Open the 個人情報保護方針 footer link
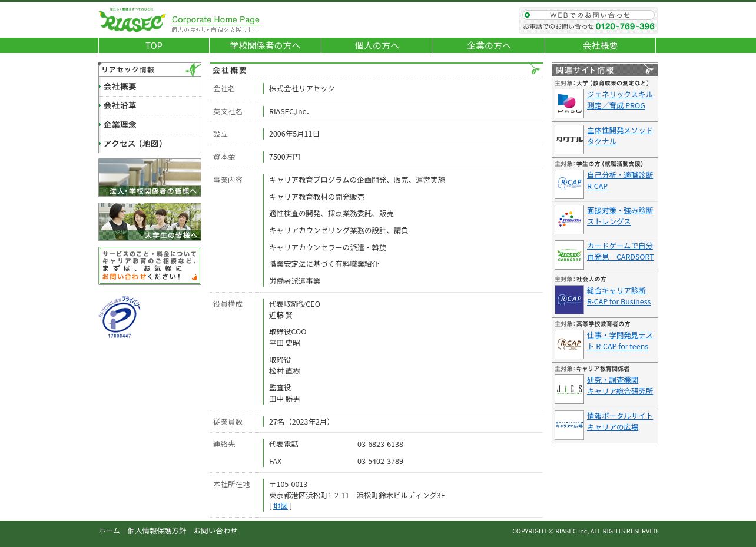This screenshot has width=756, height=547. coord(157,531)
